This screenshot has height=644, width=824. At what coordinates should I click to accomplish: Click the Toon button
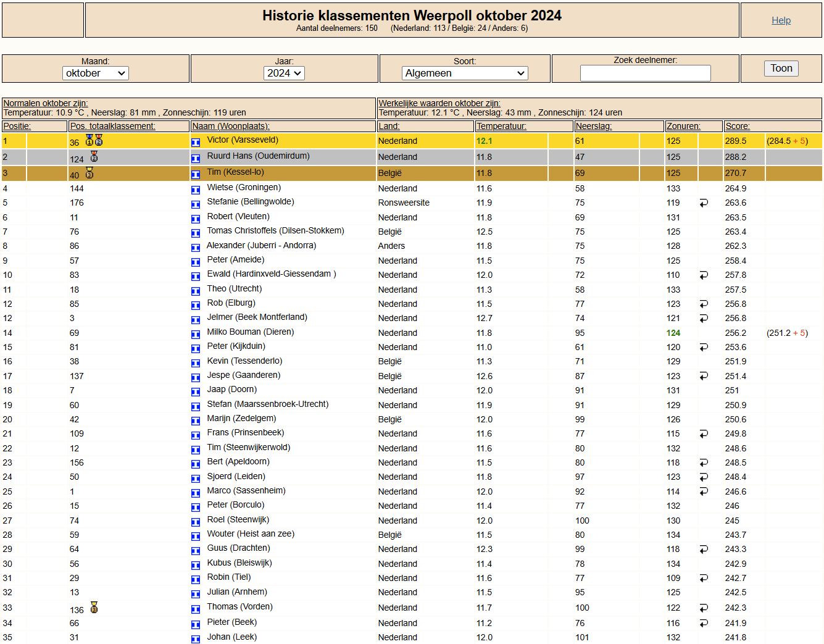[781, 69]
